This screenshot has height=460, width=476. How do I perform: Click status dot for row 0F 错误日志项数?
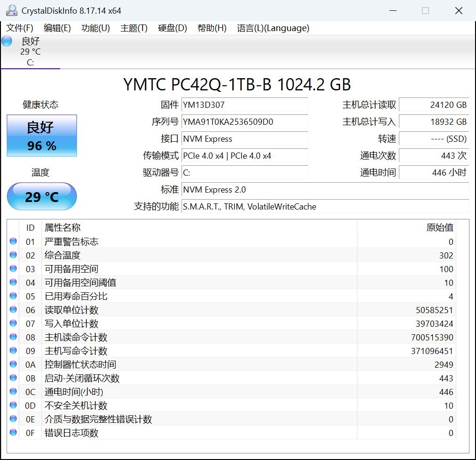click(13, 432)
